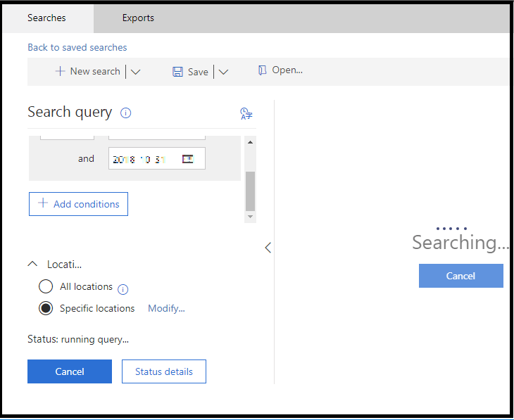Switch to the Exports tab
514x420 pixels.
138,18
